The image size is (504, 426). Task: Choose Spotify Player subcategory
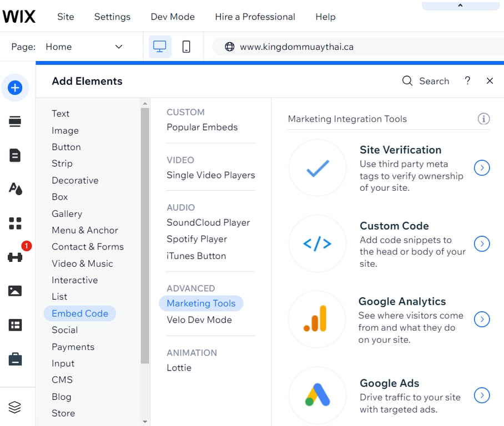tap(196, 239)
